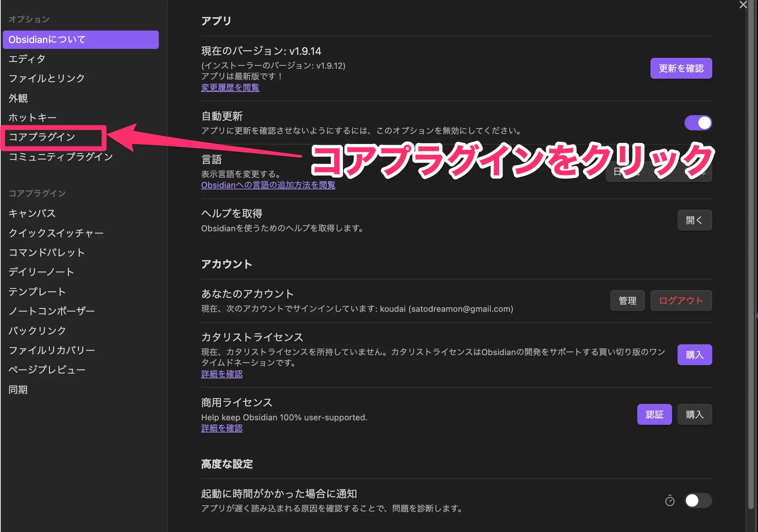This screenshot has height=532, width=758.
Task: Click the 更新を確認 check for updates button
Action: pyautogui.click(x=681, y=68)
